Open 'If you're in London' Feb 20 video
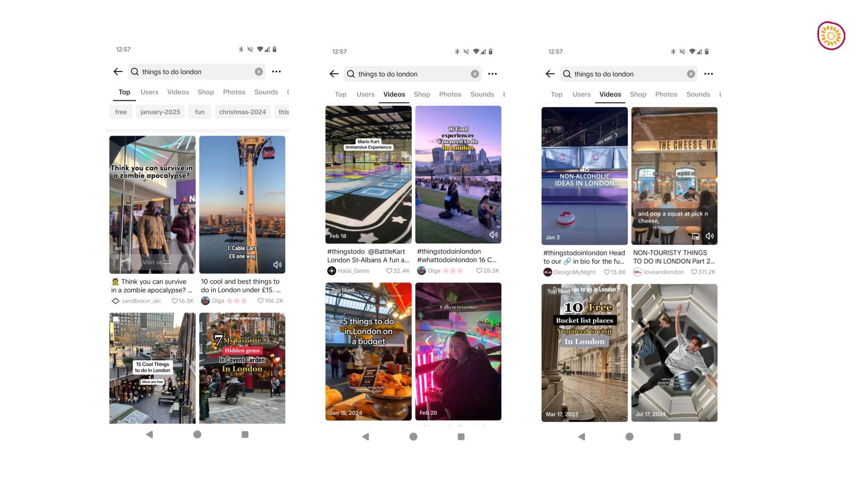The width and height of the screenshot is (868, 488). pyautogui.click(x=458, y=352)
